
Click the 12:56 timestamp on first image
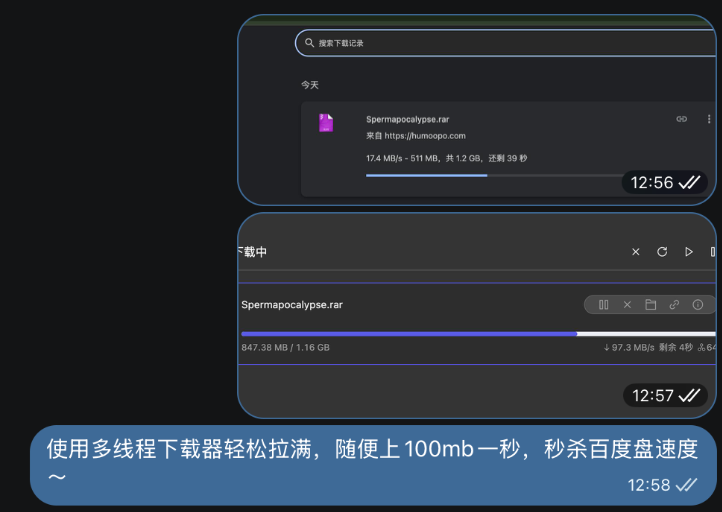[x=652, y=183]
